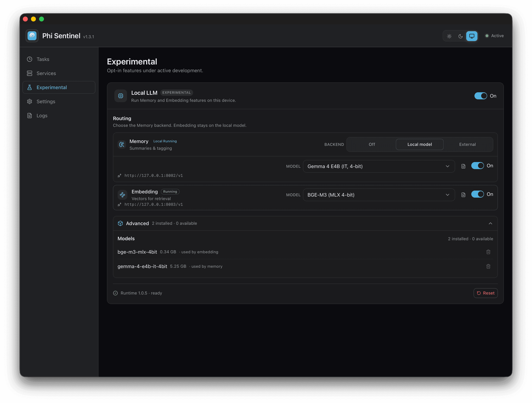Click the red Reset button
Screen dimensions: 532x403
(x=485, y=293)
